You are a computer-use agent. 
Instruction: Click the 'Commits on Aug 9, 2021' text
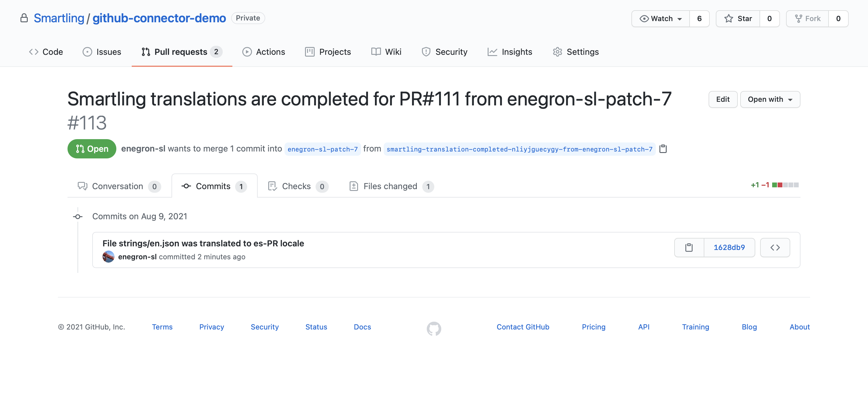pyautogui.click(x=140, y=216)
